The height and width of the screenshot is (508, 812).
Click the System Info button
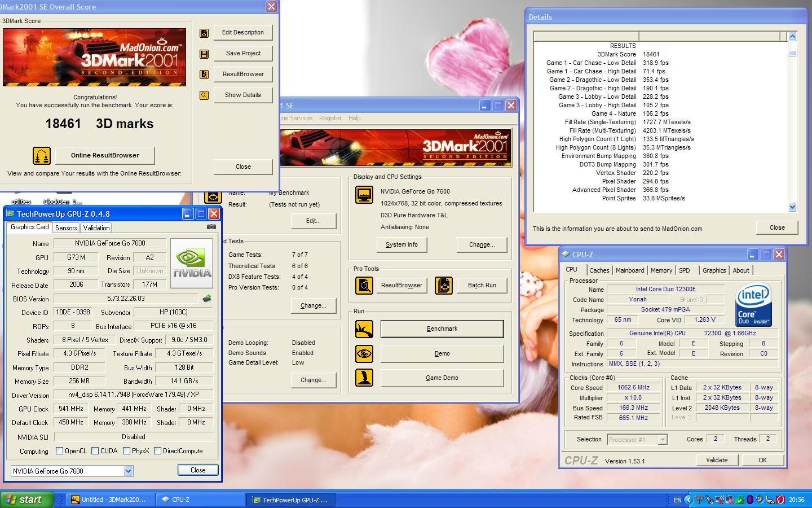[401, 245]
